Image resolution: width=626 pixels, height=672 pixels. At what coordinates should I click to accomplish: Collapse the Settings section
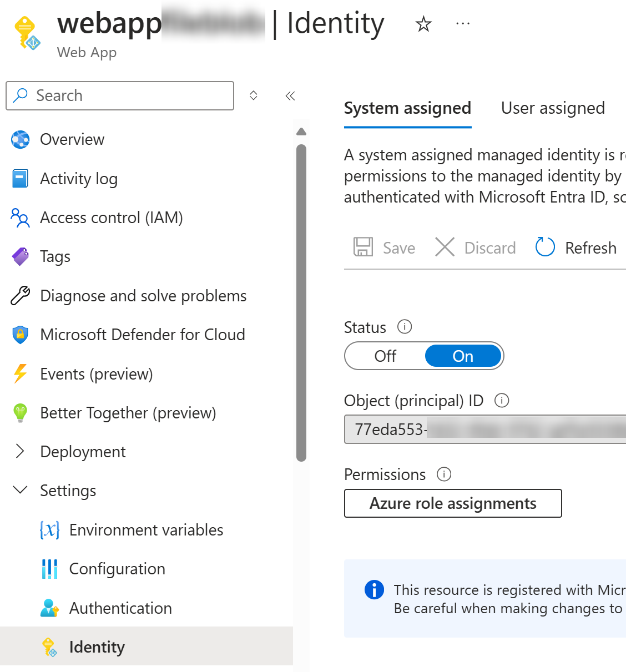[21, 490]
